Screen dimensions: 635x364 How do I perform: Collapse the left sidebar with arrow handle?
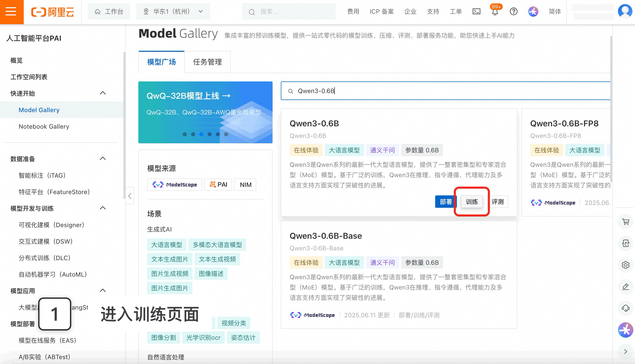(x=130, y=196)
